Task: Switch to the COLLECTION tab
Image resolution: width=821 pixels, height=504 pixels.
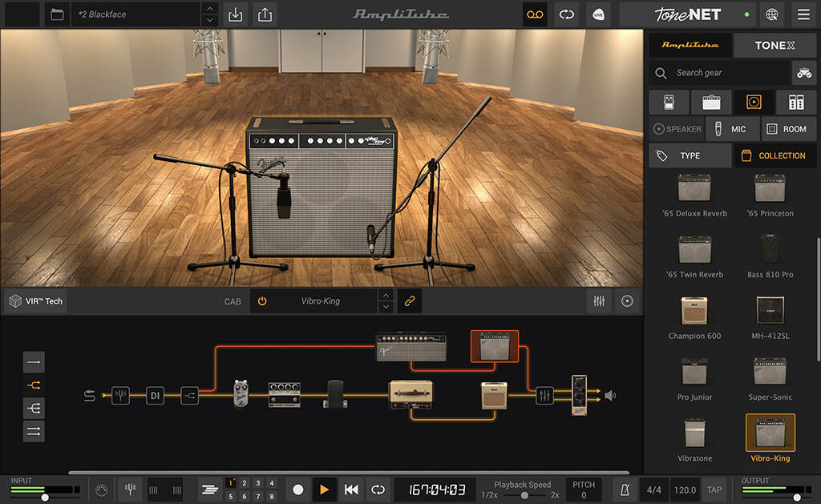Action: [x=774, y=155]
